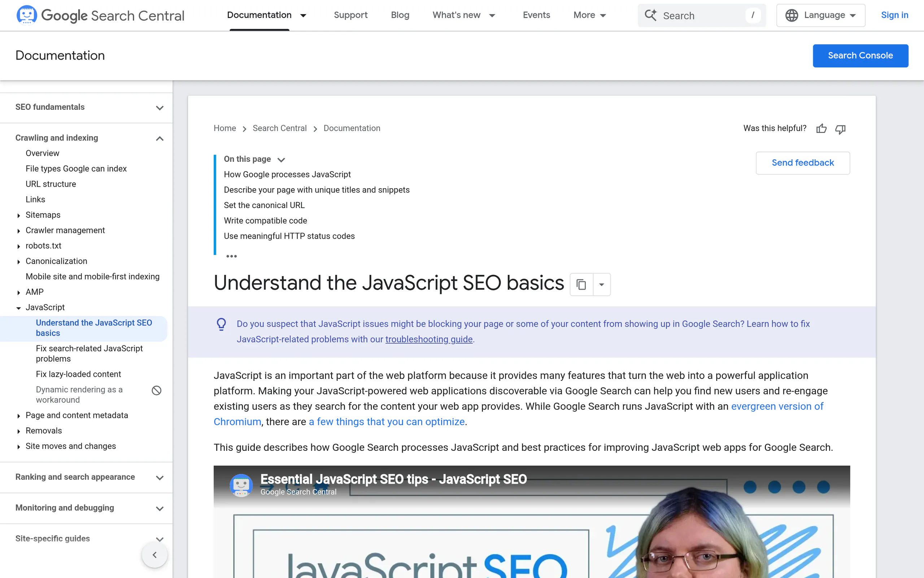Open Dynamic rendering as a workaround
Image resolution: width=924 pixels, height=578 pixels.
(x=79, y=394)
